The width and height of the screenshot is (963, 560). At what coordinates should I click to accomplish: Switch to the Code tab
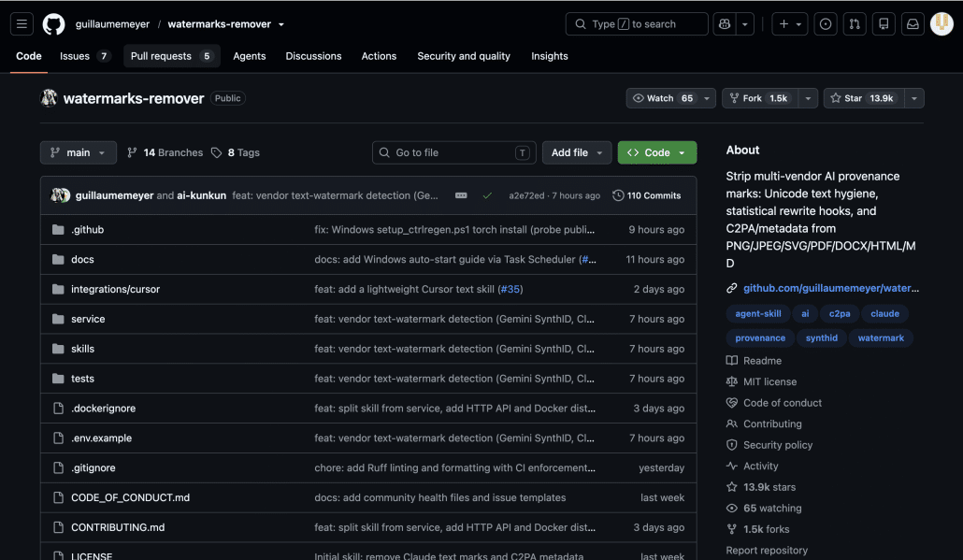pyautogui.click(x=29, y=56)
